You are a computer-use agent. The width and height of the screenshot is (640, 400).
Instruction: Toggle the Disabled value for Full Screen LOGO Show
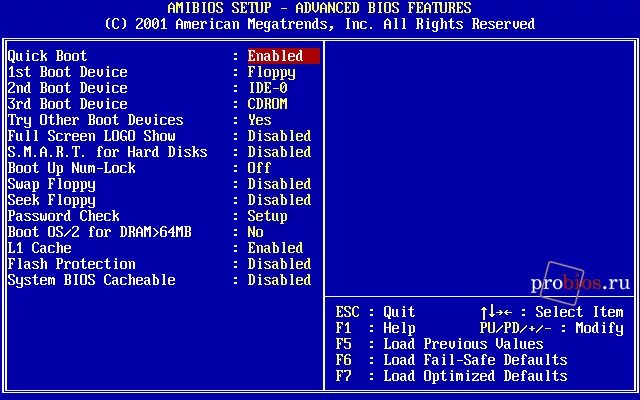pos(280,136)
